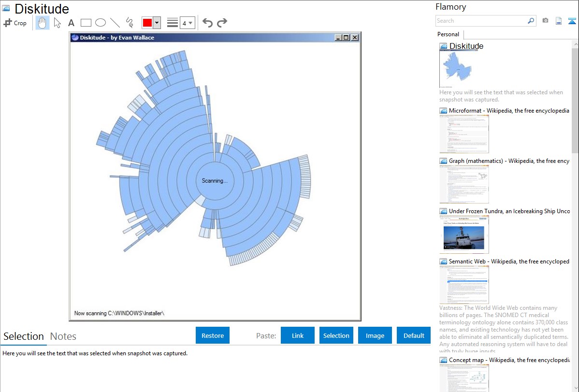Click the icon beside Microformat snapshot title
579x392 pixels.
click(444, 111)
